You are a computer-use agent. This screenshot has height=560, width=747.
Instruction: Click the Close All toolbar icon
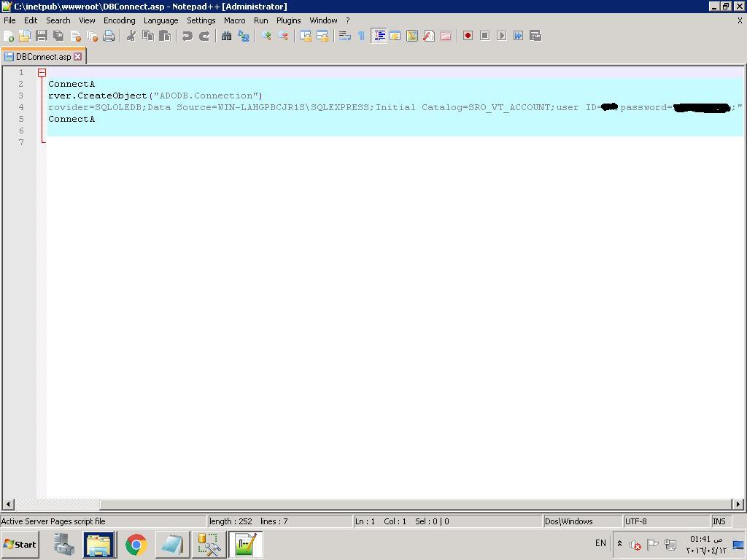tap(92, 36)
